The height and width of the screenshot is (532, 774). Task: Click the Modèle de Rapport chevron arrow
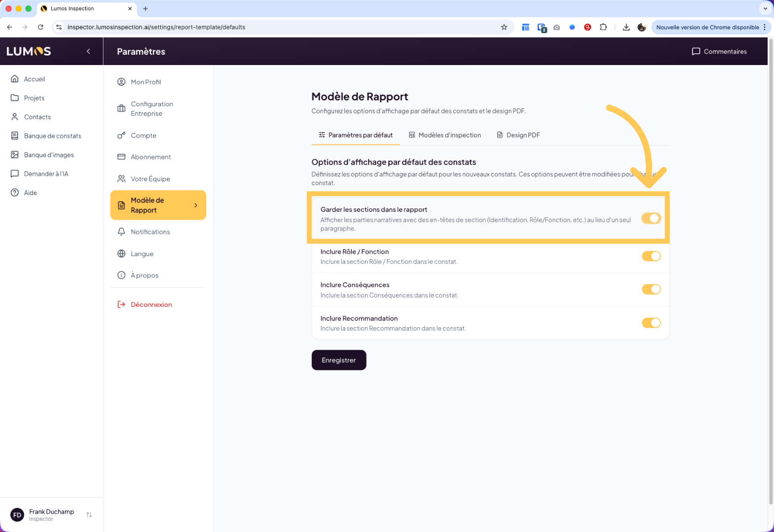click(x=196, y=205)
